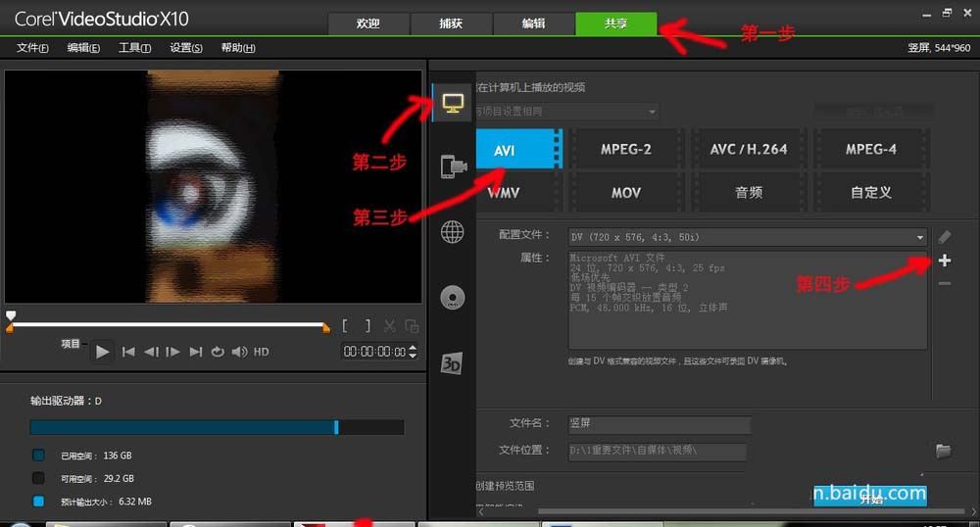Step to the next frame
980x527 pixels.
pos(173,353)
